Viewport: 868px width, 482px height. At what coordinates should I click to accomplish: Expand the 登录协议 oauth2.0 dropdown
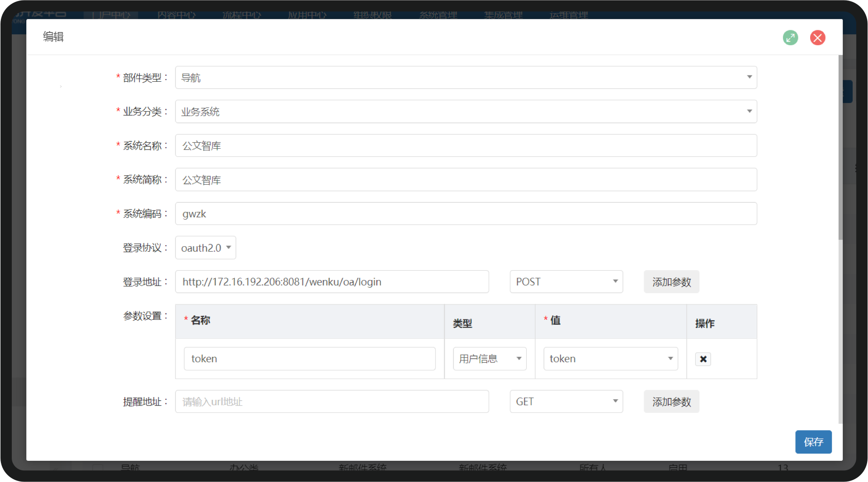[206, 248]
